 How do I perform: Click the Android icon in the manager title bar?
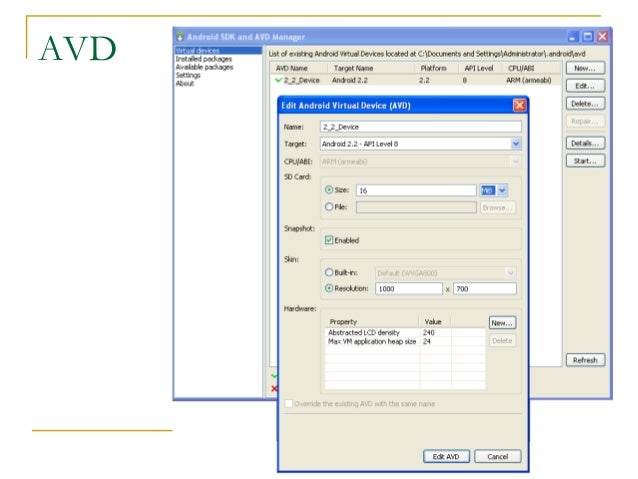[x=180, y=37]
